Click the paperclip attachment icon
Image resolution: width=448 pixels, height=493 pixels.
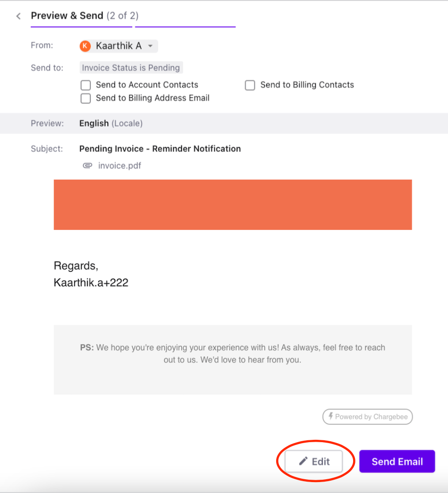click(x=87, y=166)
